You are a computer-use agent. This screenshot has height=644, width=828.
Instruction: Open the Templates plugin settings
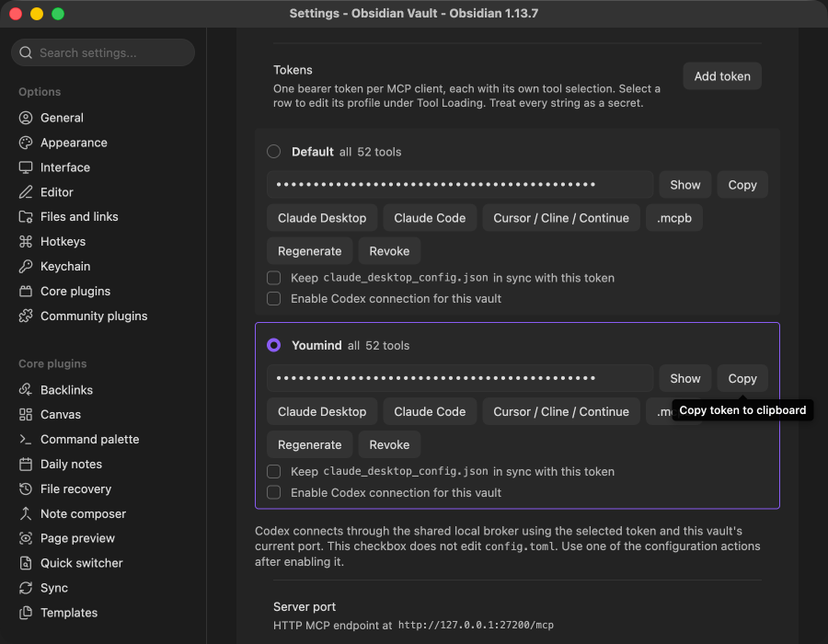tap(69, 613)
